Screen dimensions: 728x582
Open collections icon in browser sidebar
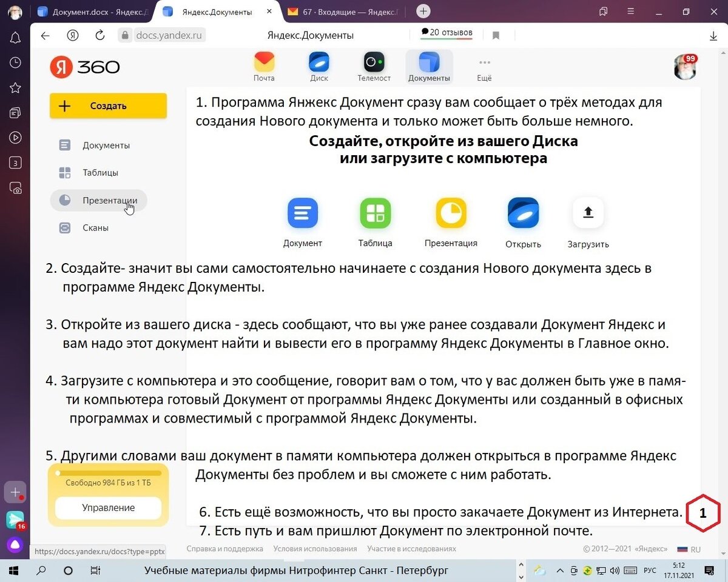(x=16, y=113)
